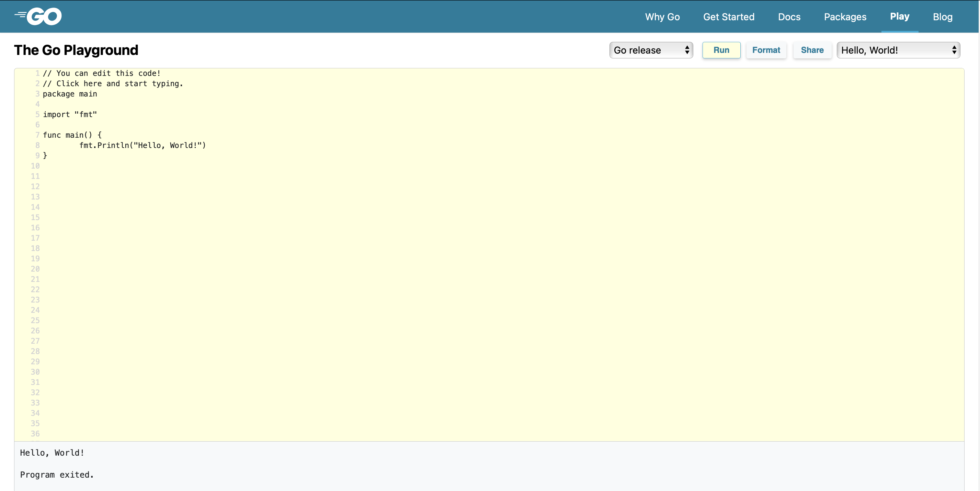The height and width of the screenshot is (491, 980).
Task: Open the Go release version dropdown
Action: point(651,50)
